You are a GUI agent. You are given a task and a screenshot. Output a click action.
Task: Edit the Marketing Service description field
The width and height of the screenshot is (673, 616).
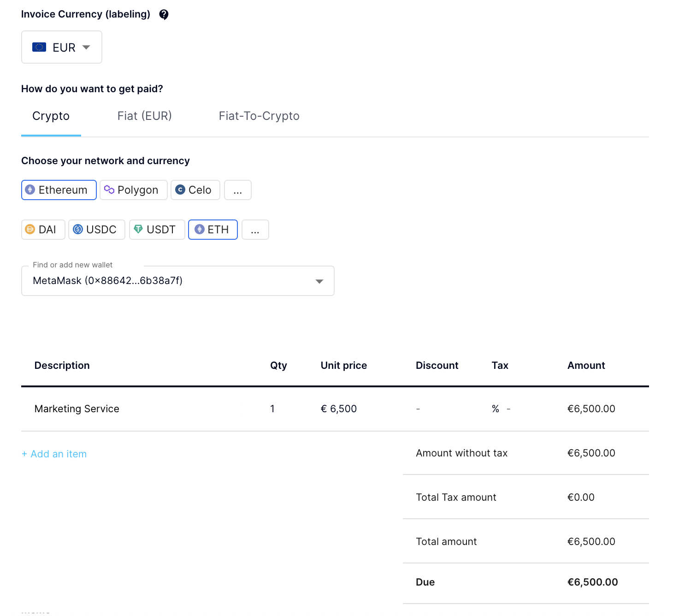(77, 409)
